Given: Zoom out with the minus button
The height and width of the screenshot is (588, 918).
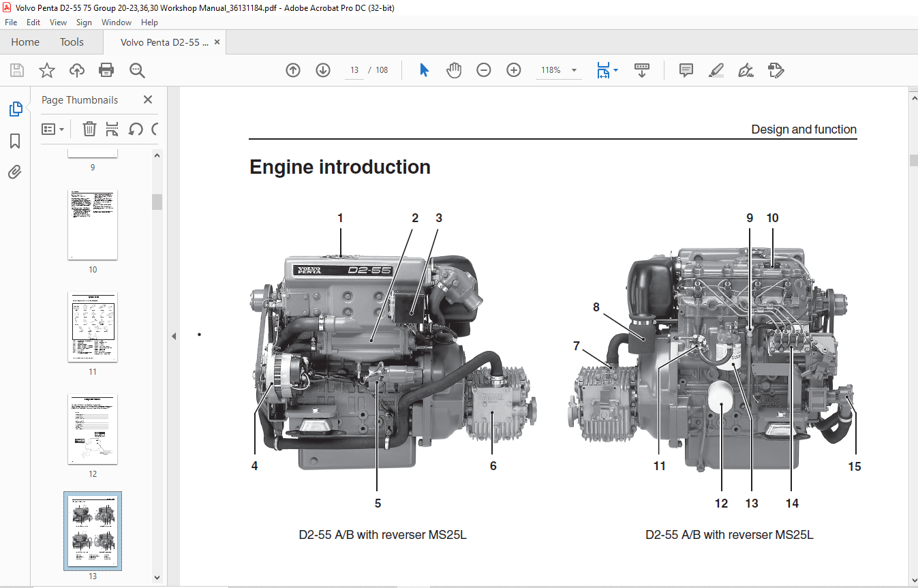Looking at the screenshot, I should pyautogui.click(x=484, y=70).
